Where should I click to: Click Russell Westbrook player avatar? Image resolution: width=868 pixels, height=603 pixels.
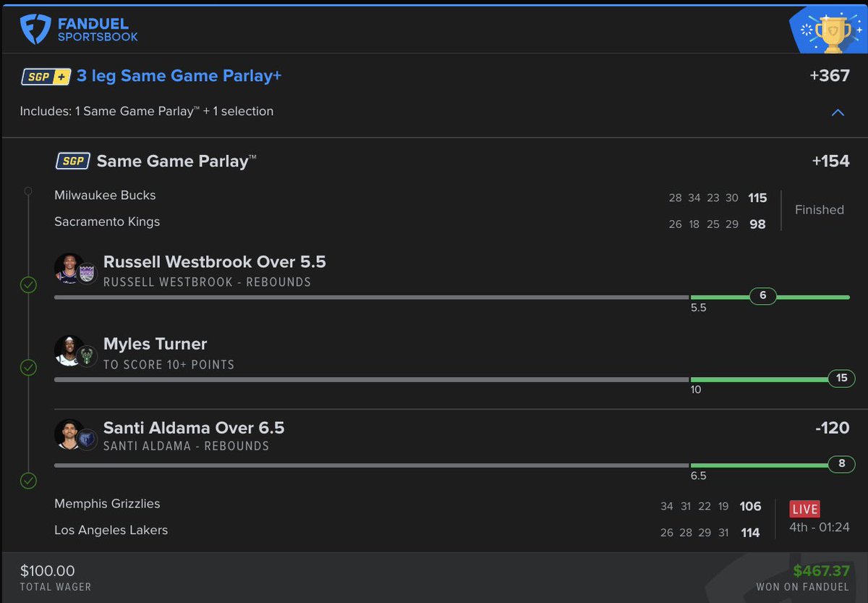coord(67,269)
